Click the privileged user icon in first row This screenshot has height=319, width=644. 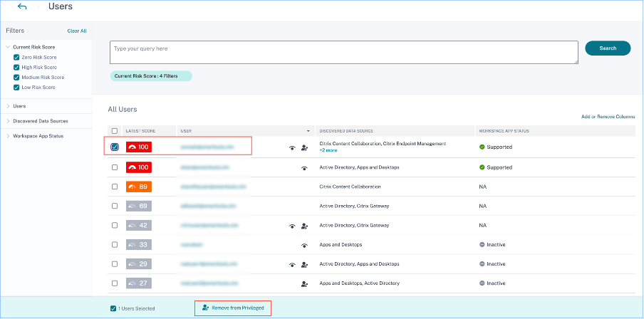click(x=304, y=148)
